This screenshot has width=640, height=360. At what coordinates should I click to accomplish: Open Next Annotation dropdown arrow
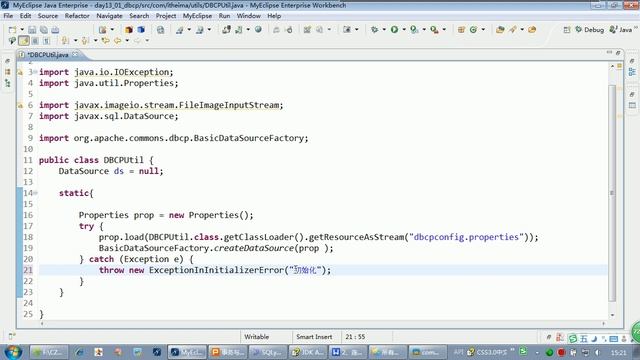(76, 41)
